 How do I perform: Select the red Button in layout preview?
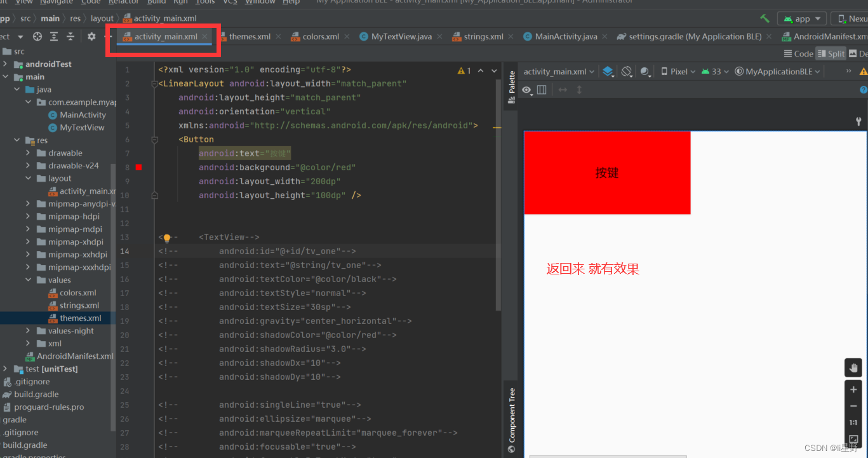point(607,173)
